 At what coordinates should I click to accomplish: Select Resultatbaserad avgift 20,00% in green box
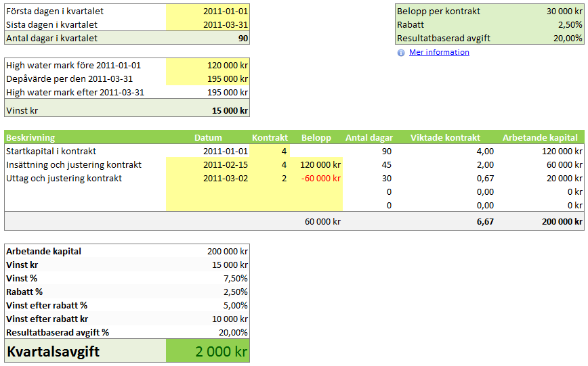pyautogui.click(x=568, y=38)
